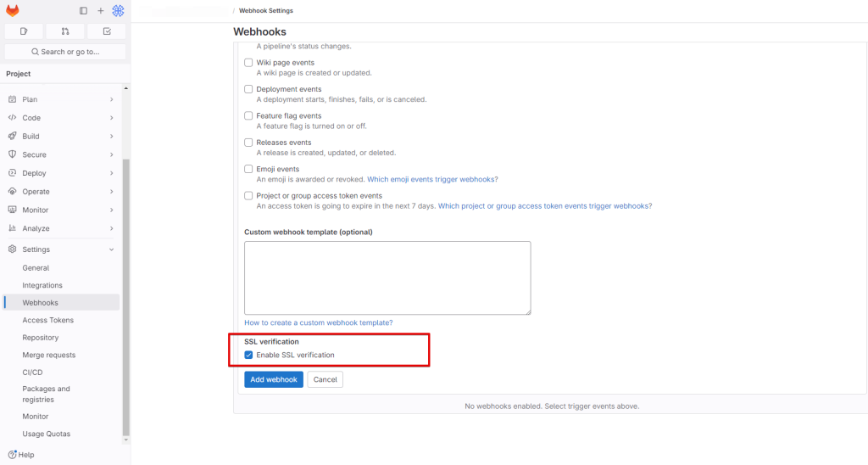The image size is (868, 465).
Task: Open the to-do list icon button
Action: pos(107,31)
